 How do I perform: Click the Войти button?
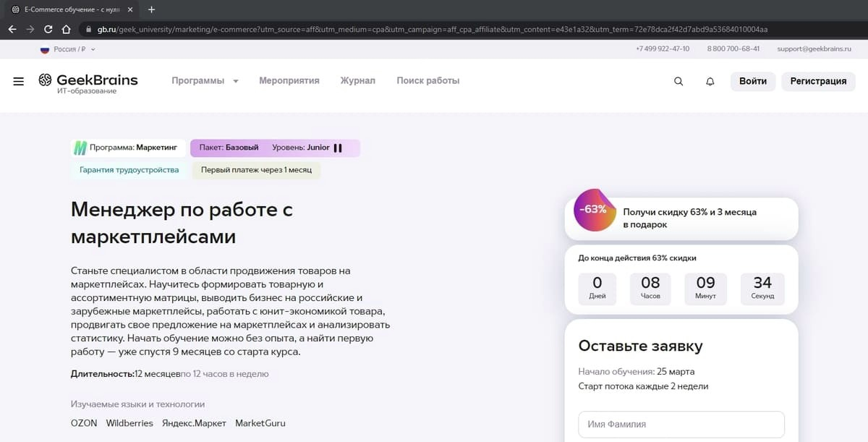coord(753,81)
